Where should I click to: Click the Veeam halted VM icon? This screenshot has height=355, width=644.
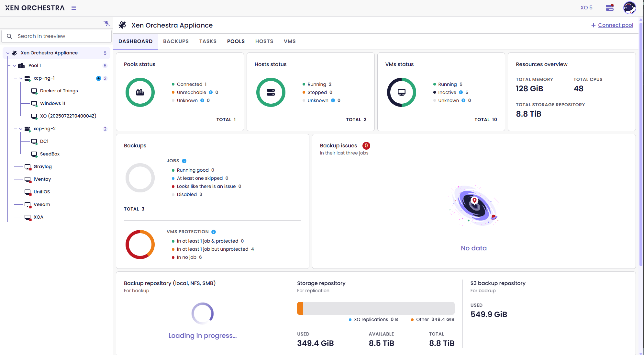pos(28,205)
